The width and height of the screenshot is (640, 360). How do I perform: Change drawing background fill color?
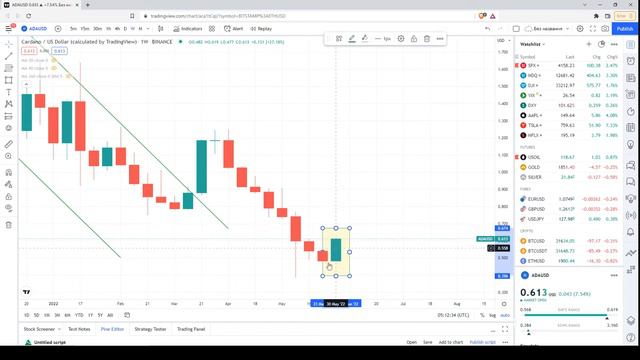tap(365, 38)
